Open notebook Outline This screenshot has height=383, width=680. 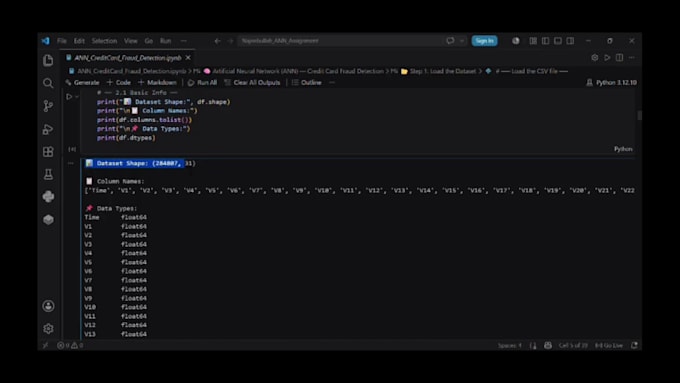pos(307,82)
